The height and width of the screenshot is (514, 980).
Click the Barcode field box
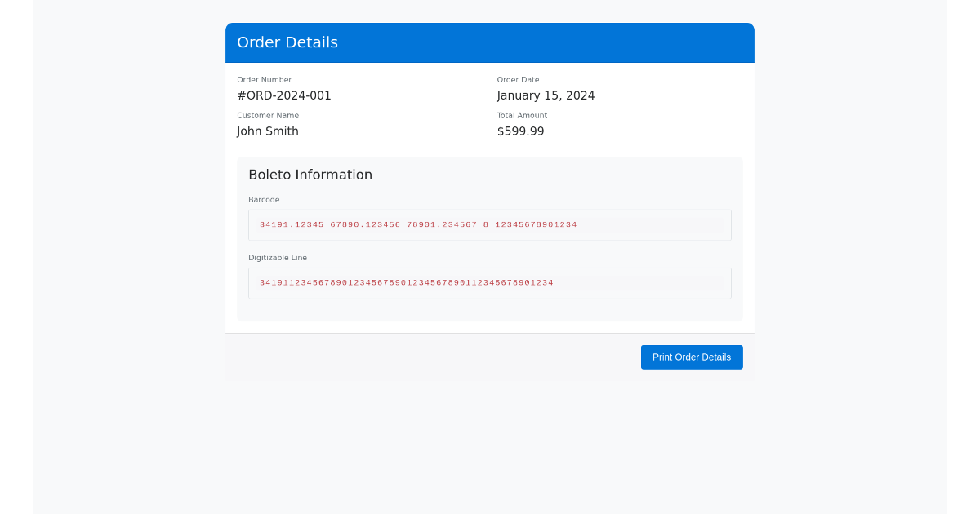click(x=490, y=224)
